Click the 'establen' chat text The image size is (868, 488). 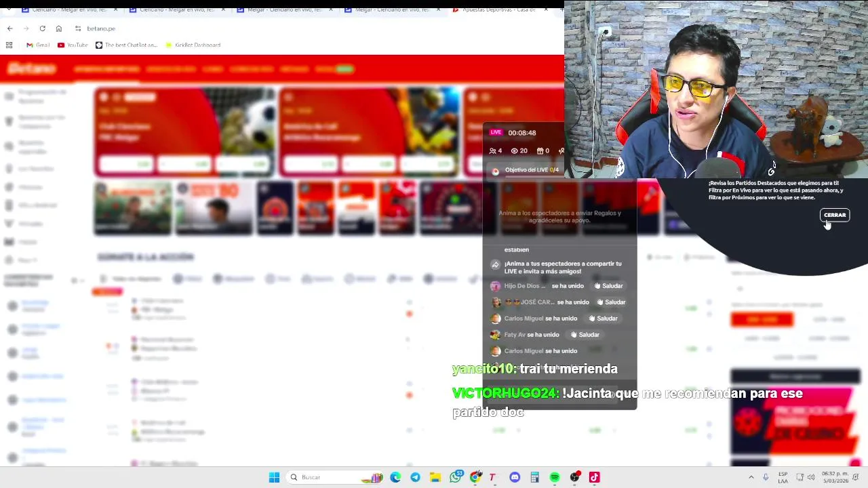[x=517, y=249]
